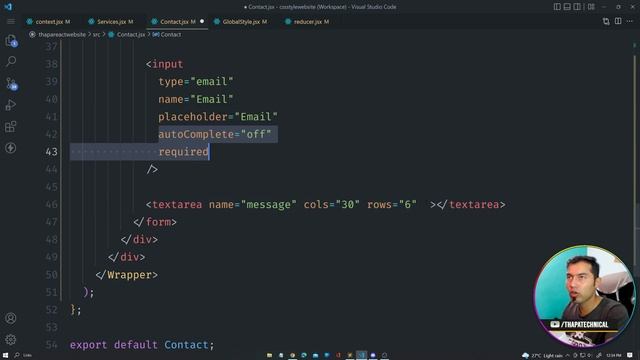This screenshot has width=640, height=360.
Task: Open the lightning bolt extension in activity bar
Action: point(11,148)
